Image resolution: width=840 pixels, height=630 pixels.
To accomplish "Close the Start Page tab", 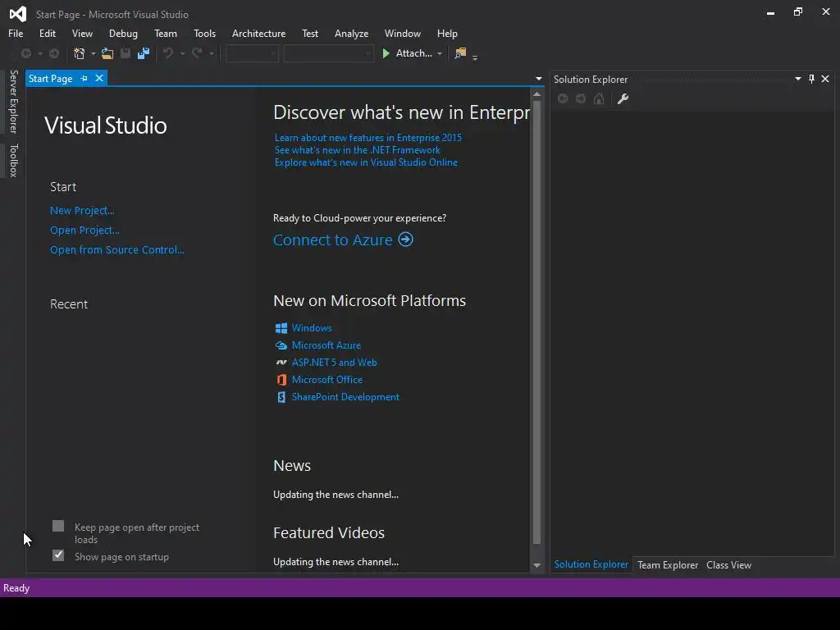I will click(x=99, y=78).
